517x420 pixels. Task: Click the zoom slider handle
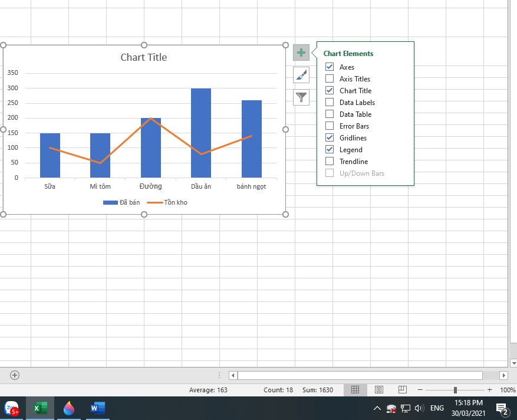455,390
